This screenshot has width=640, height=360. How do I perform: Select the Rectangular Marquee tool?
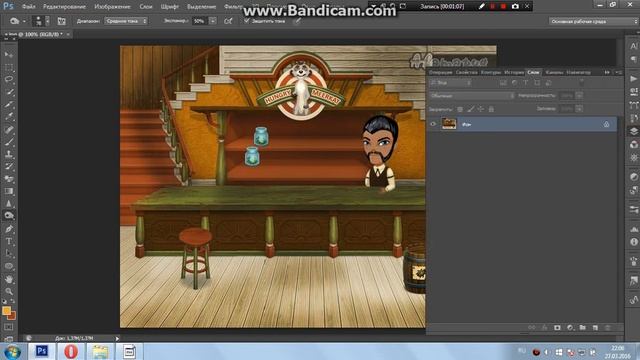point(9,67)
